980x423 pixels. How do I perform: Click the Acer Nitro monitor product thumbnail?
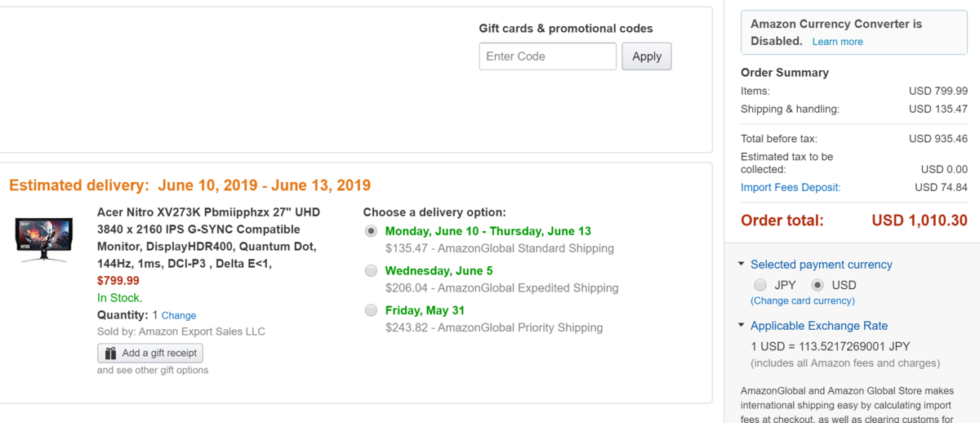(44, 239)
